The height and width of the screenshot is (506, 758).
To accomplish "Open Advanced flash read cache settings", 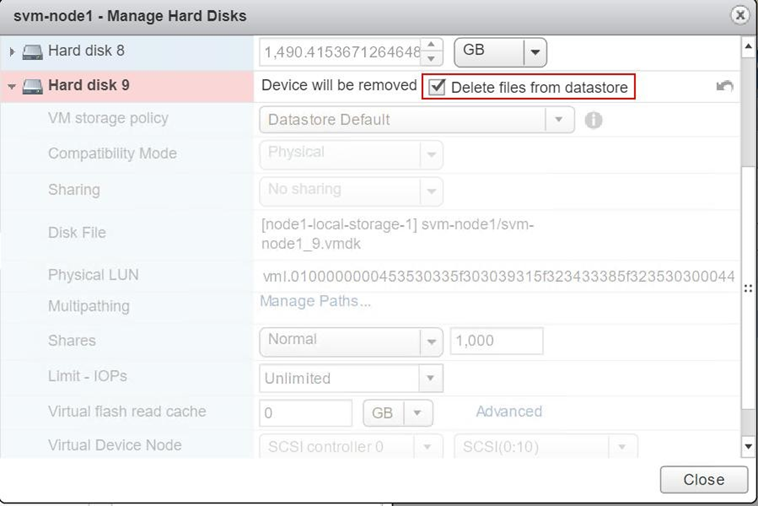I will pos(509,412).
